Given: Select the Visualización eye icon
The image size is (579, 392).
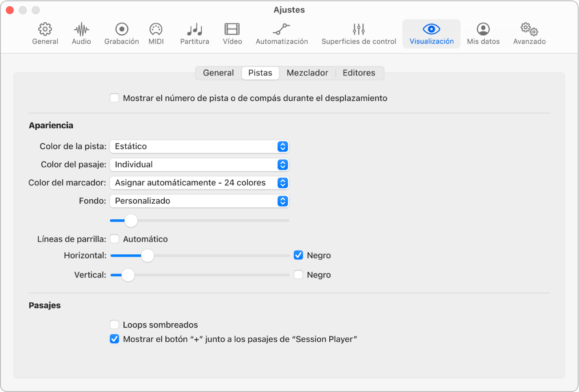Looking at the screenshot, I should [431, 29].
